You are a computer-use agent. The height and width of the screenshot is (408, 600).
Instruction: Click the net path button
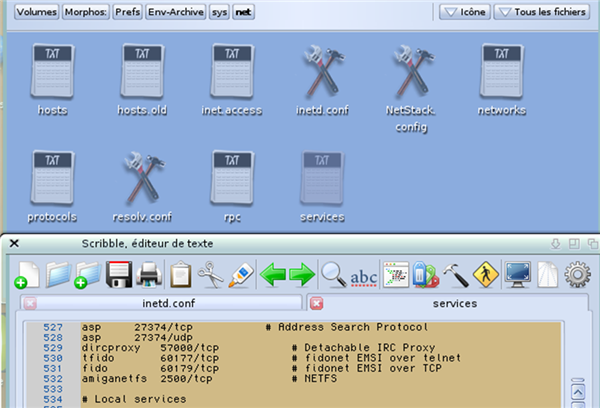(x=243, y=12)
